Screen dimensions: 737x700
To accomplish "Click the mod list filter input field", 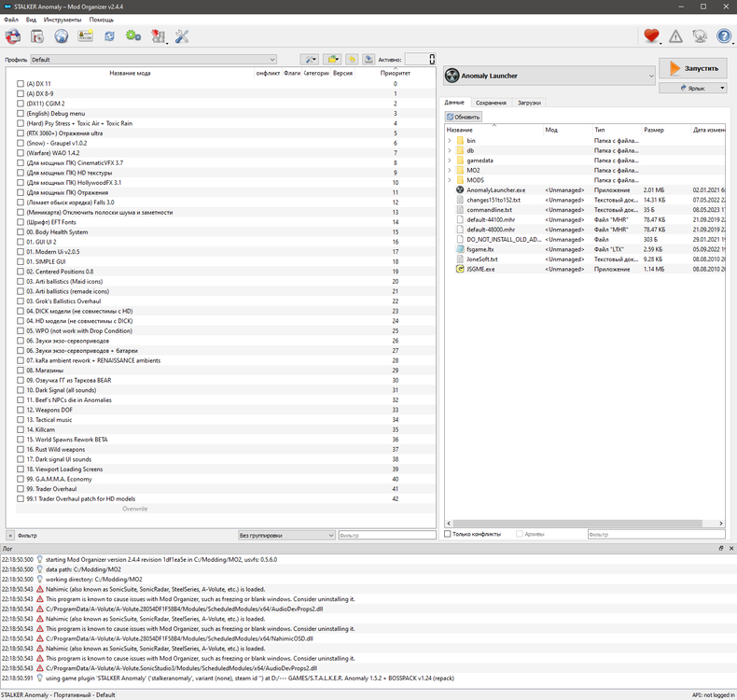I will [387, 535].
